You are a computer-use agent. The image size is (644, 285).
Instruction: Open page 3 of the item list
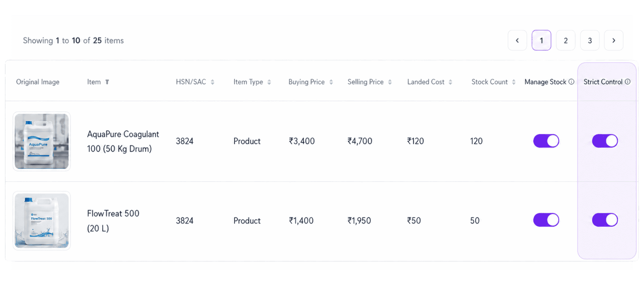pos(590,40)
